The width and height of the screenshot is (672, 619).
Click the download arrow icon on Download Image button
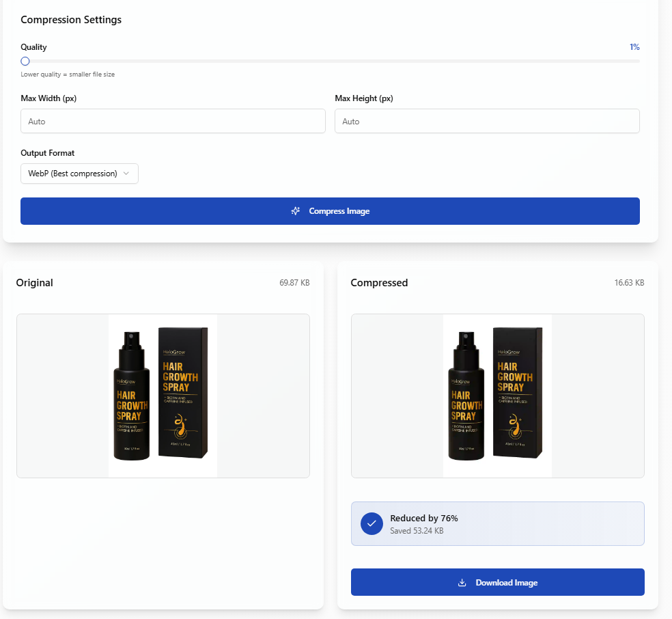coord(463,582)
